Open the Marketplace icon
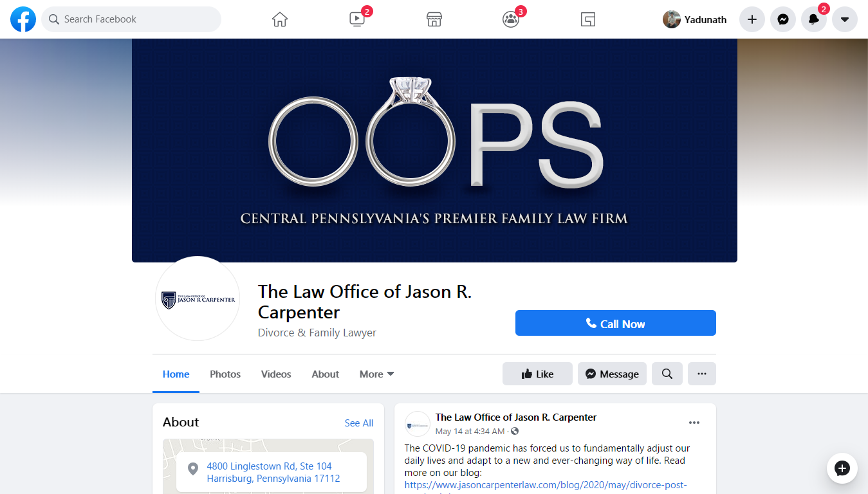Image resolution: width=868 pixels, height=494 pixels. click(434, 19)
